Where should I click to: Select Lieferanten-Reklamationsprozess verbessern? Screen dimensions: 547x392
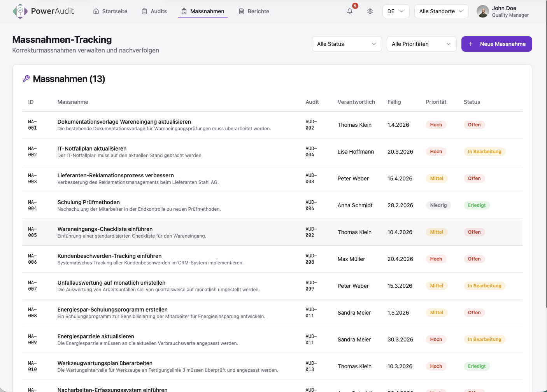[116, 175]
